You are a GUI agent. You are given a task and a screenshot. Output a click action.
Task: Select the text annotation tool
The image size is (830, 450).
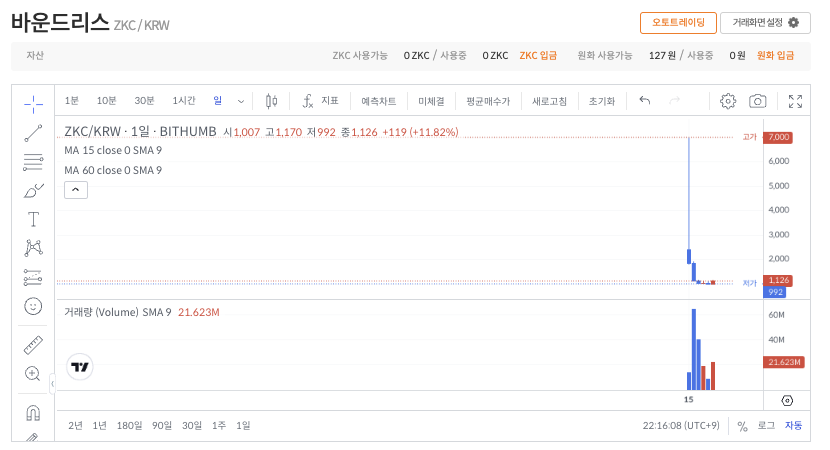tap(33, 219)
